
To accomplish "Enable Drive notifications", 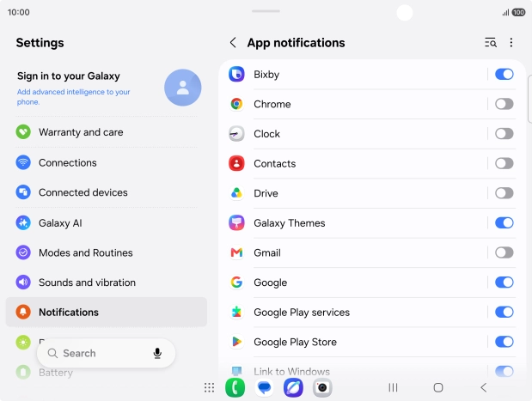I will 504,193.
